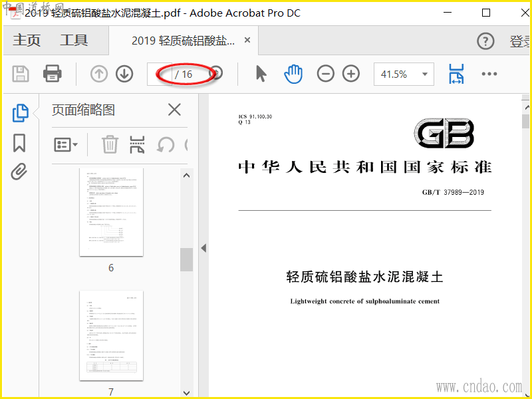The image size is (532, 399).
Task: Zoom out with minus icon
Action: [325, 74]
